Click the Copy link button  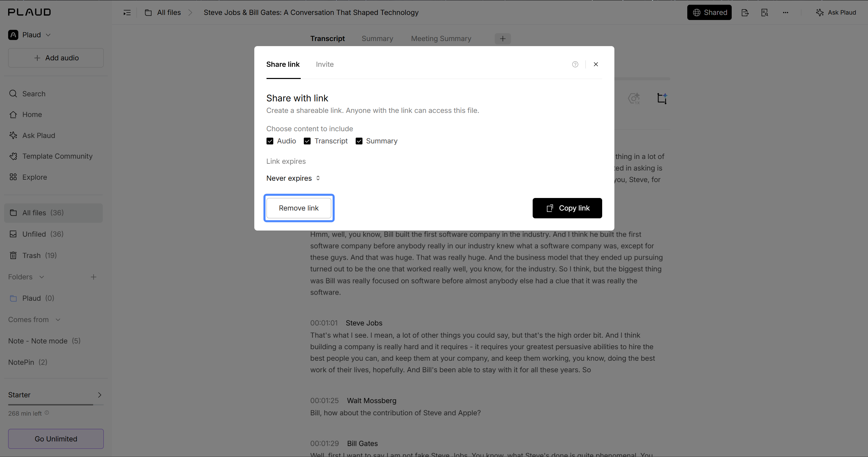567,208
